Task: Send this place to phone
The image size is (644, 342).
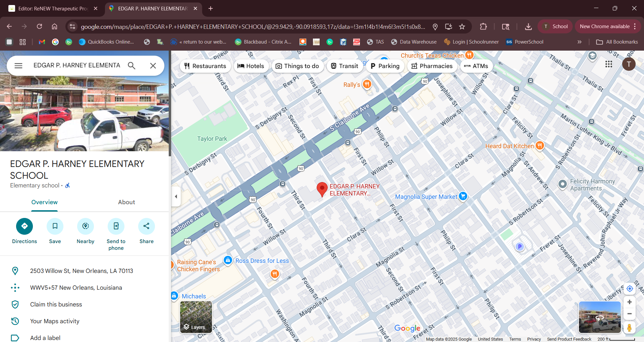Action: click(116, 234)
